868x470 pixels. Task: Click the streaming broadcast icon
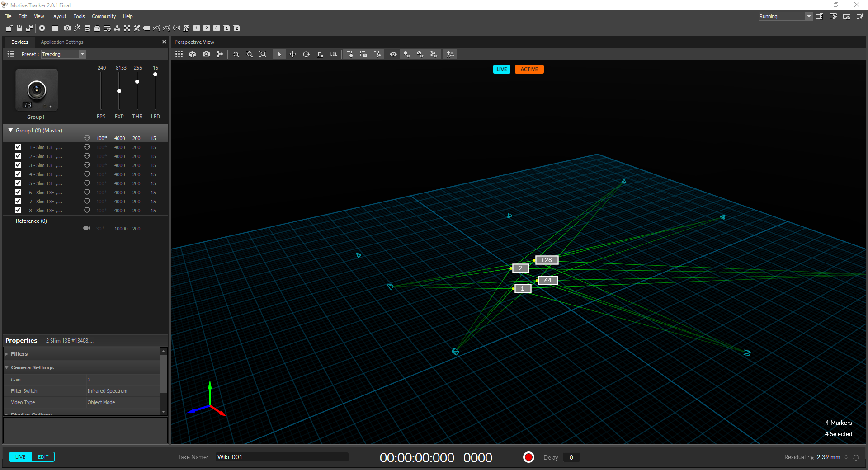(x=177, y=28)
